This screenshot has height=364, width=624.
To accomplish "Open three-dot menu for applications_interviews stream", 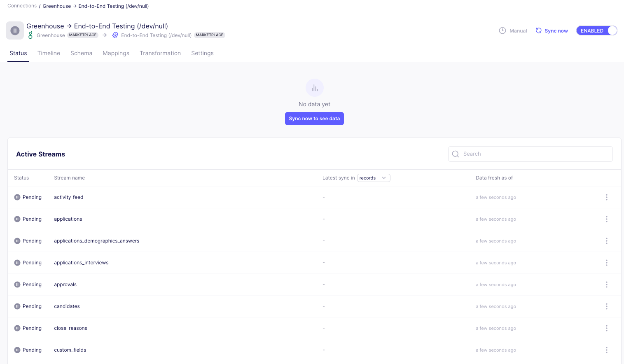I will 606,263.
